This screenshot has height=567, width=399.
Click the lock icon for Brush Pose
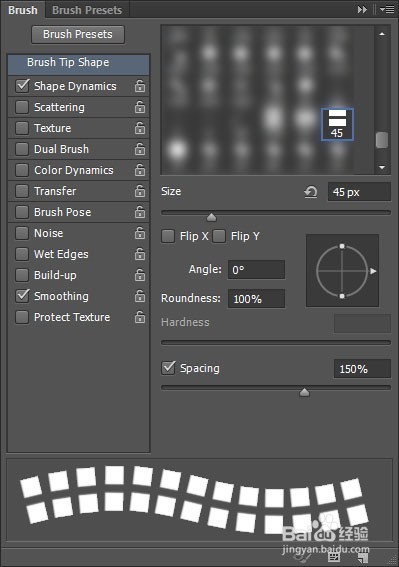(x=140, y=212)
